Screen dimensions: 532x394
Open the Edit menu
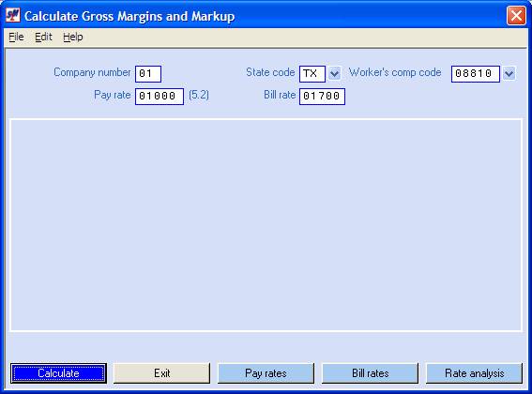[43, 37]
